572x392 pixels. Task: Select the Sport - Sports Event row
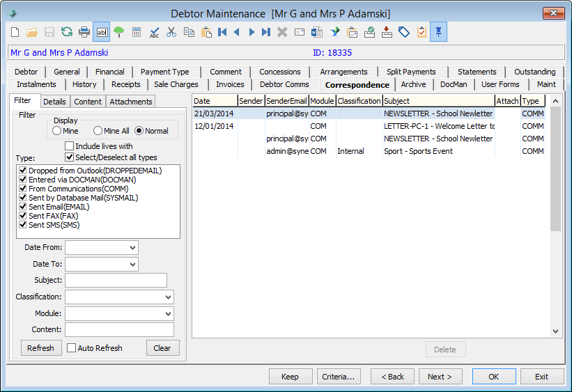(x=369, y=151)
